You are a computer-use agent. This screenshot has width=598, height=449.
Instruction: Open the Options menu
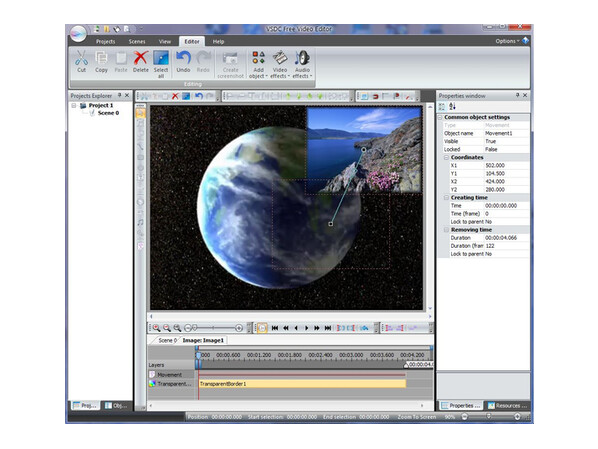[507, 41]
